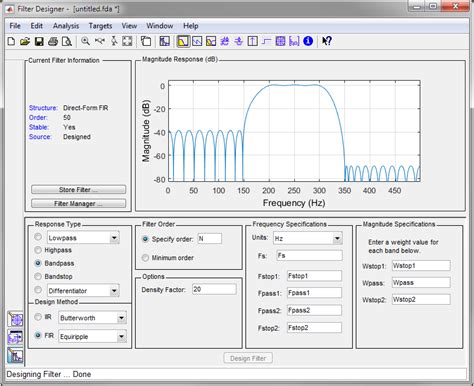The width and height of the screenshot is (474, 386).
Task: Select the Minimum order option
Action: pos(167,258)
